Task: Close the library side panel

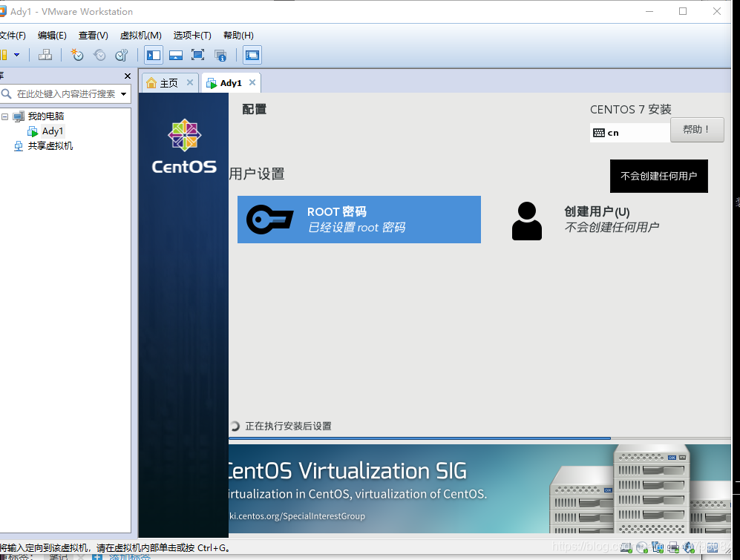Action: 128,76
